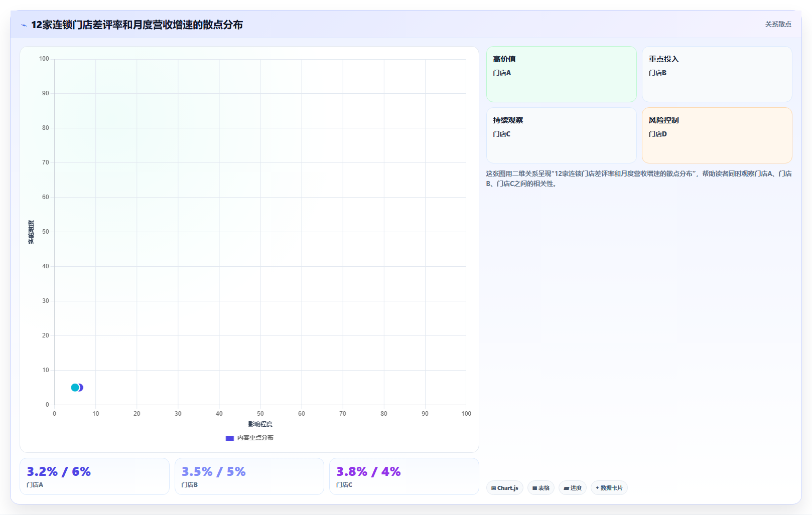Click the blue-purple legend color box
Viewport: 812px width, 515px height.
click(x=230, y=438)
